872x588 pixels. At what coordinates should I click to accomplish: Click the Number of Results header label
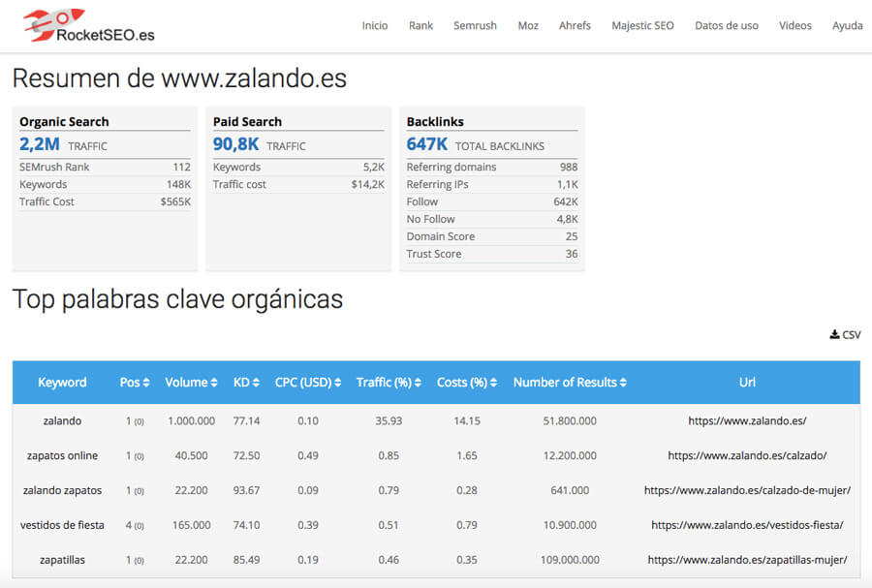coord(565,383)
